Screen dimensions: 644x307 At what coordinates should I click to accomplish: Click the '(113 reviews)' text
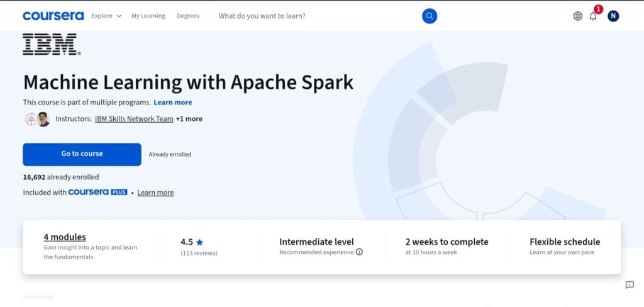(199, 253)
